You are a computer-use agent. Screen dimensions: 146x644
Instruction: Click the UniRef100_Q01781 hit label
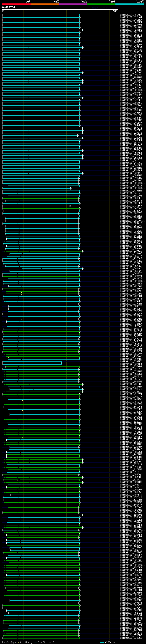[x=131, y=27]
